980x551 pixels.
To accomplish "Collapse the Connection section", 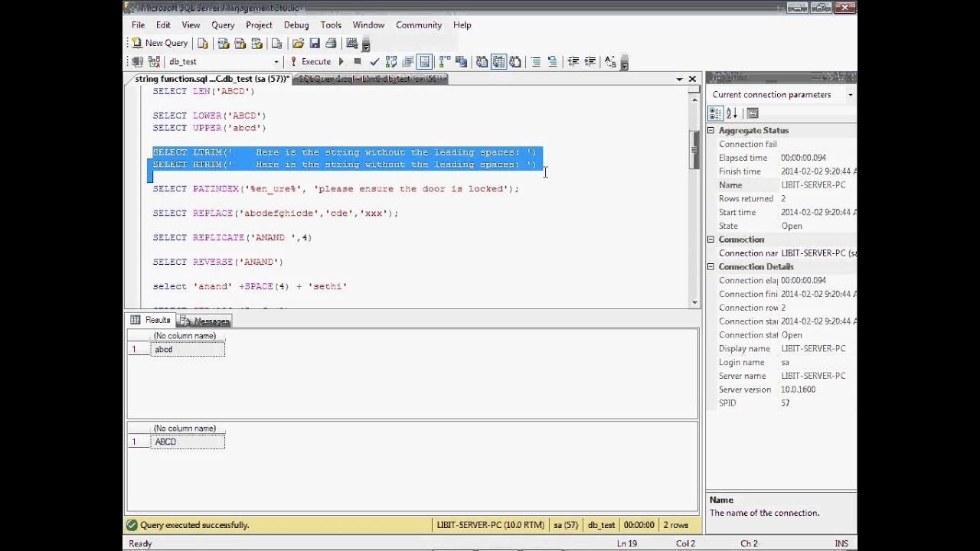I will 710,240.
